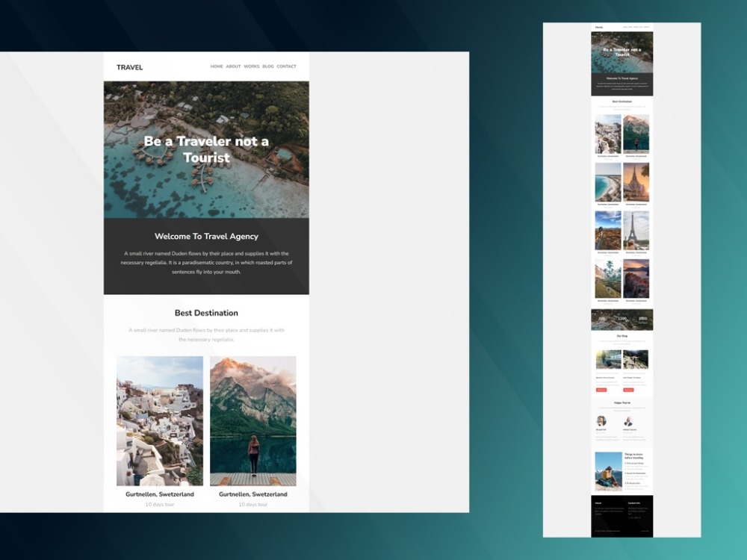
Task: Open the HOME menu item
Action: 216,66
